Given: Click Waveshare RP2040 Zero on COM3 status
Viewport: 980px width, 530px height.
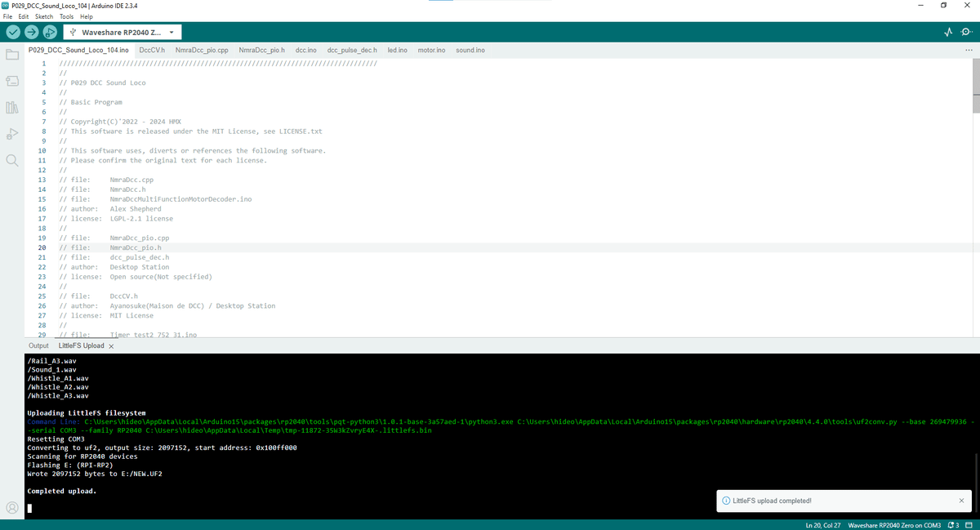Looking at the screenshot, I should 895,524.
